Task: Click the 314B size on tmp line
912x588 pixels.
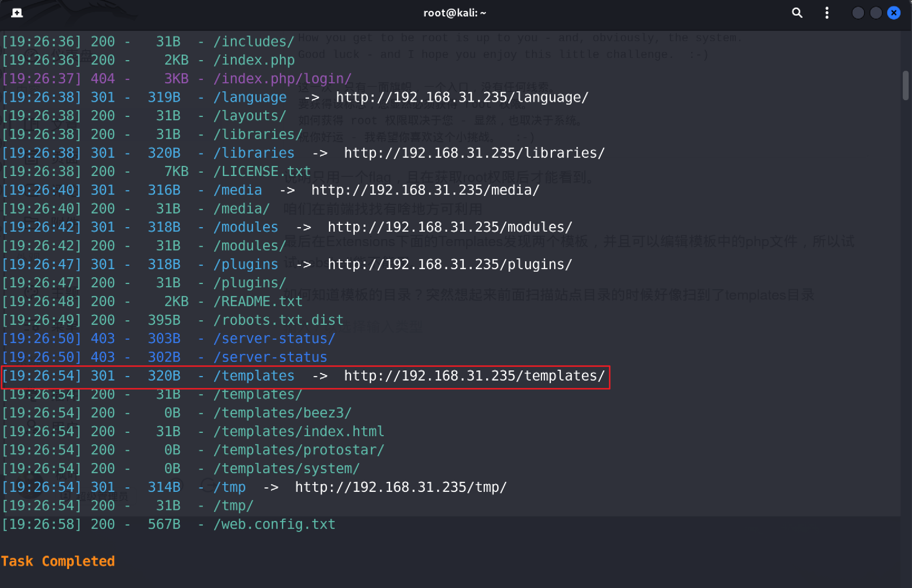Action: [164, 487]
